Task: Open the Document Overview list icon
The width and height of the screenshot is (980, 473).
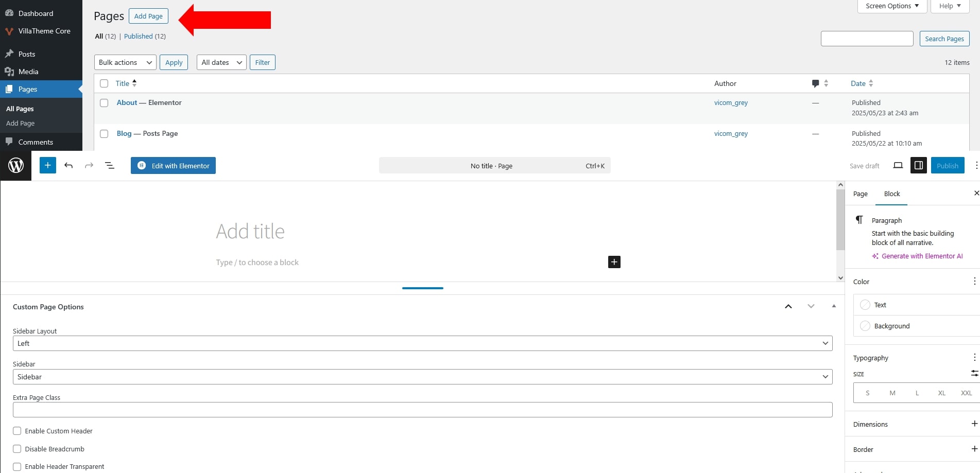Action: coord(110,166)
